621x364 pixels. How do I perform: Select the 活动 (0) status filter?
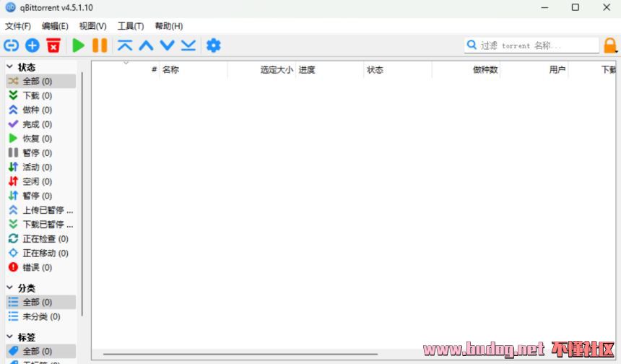[40, 167]
